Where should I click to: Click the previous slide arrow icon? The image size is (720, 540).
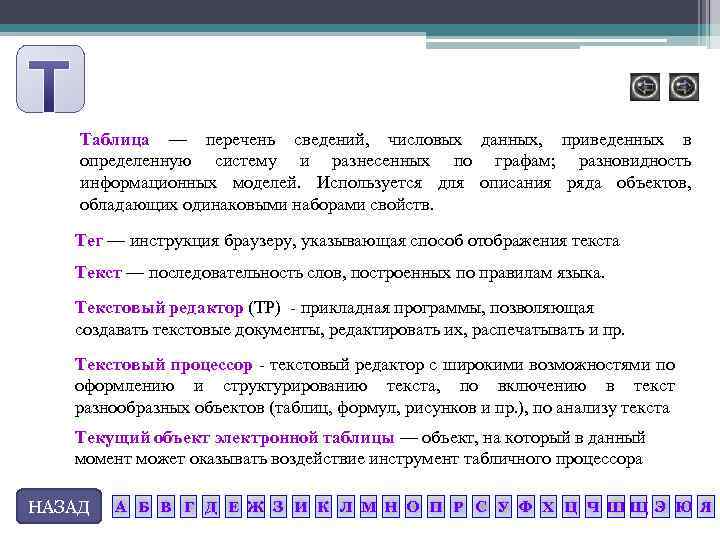[645, 87]
